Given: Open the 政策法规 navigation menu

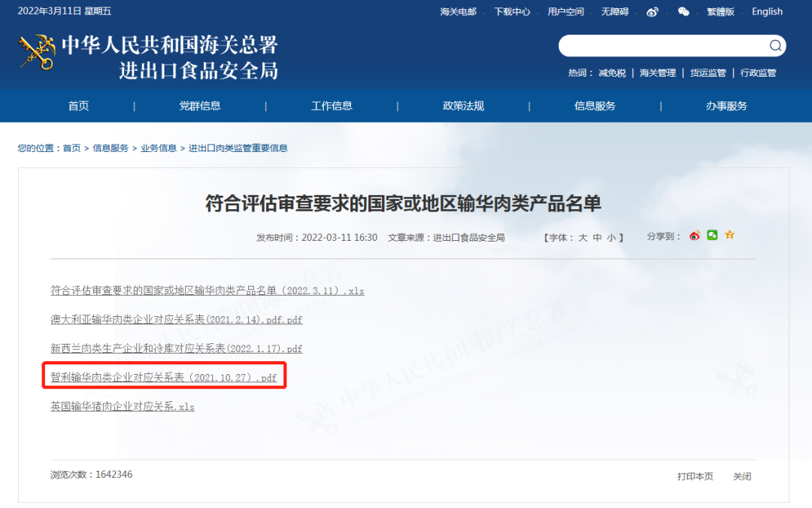Looking at the screenshot, I should click(463, 106).
